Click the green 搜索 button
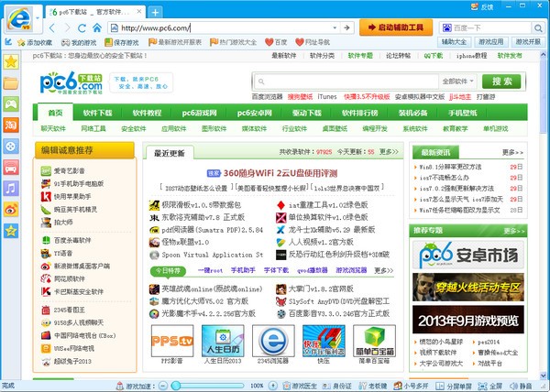The width and height of the screenshot is (550, 392). point(501,82)
